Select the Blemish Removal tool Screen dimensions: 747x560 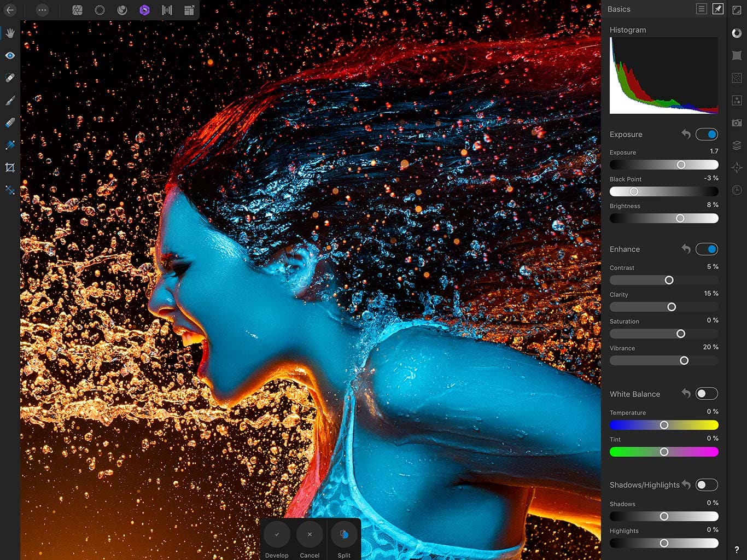[9, 78]
